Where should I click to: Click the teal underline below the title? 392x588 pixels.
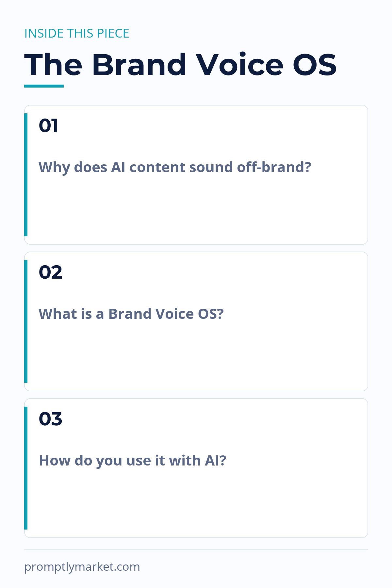pos(44,86)
